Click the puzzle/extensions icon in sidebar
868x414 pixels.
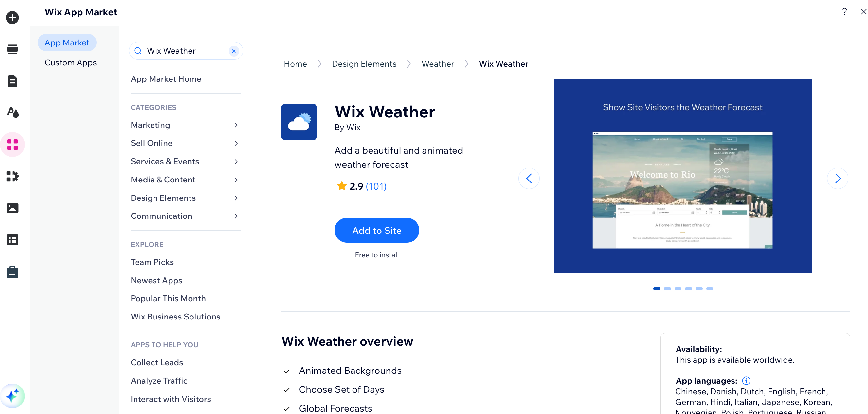(12, 176)
